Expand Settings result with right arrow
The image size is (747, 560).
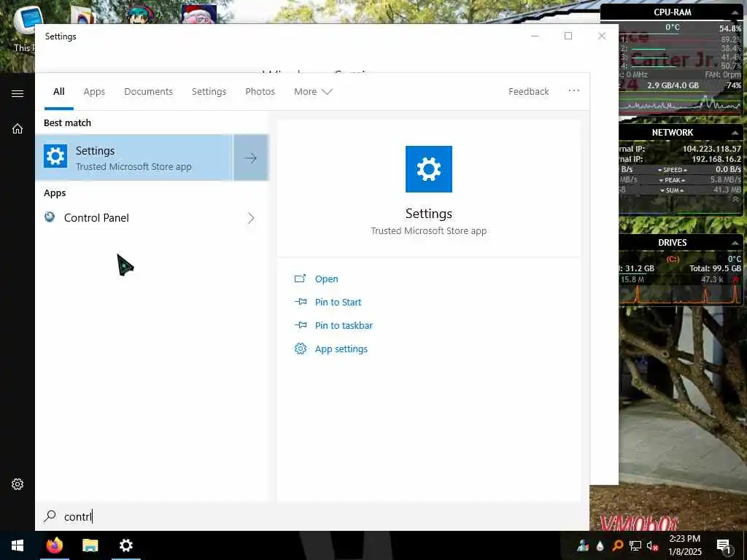point(251,157)
